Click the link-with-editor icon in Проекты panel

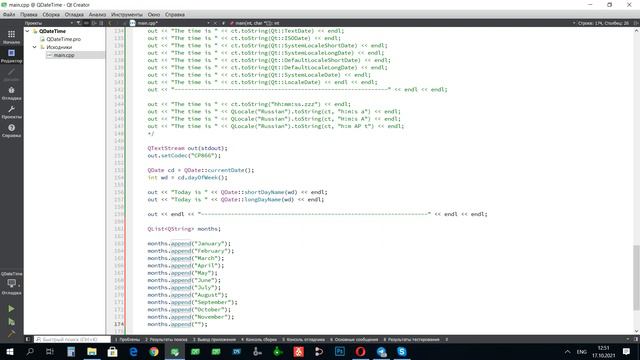[x=87, y=23]
